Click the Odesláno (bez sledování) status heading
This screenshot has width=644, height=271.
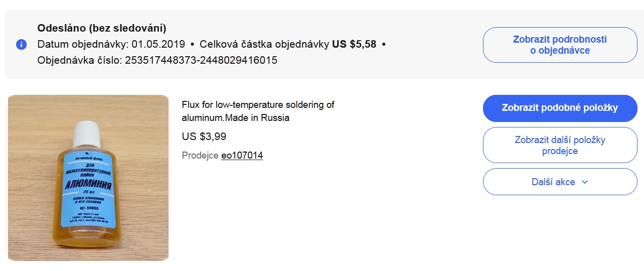102,28
